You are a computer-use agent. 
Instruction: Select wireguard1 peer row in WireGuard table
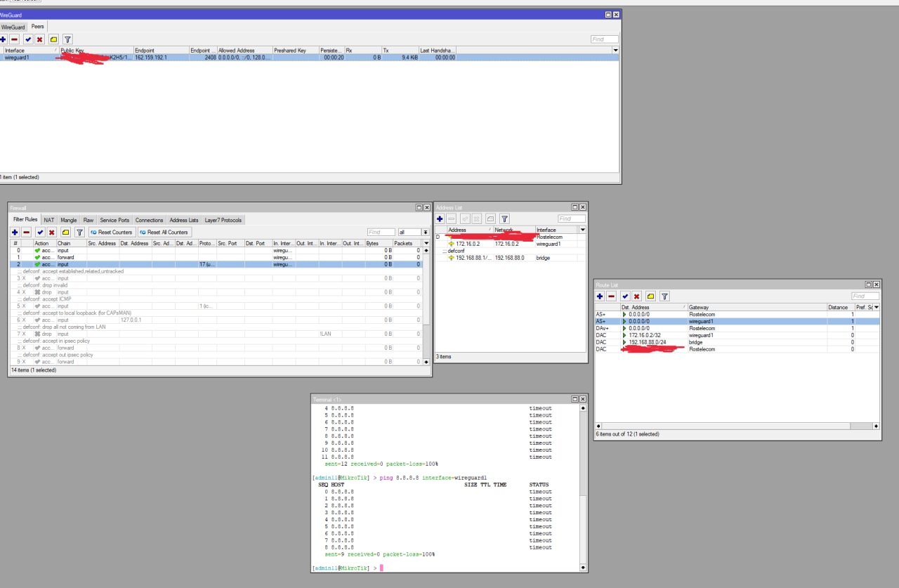310,58
